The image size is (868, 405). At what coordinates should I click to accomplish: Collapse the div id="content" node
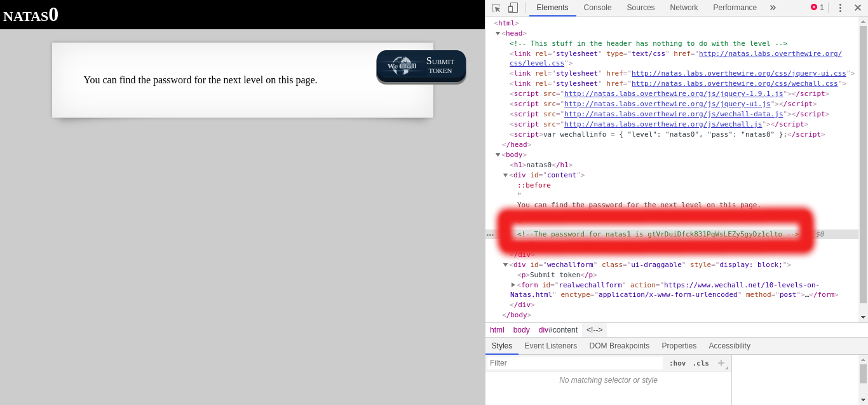(x=506, y=175)
